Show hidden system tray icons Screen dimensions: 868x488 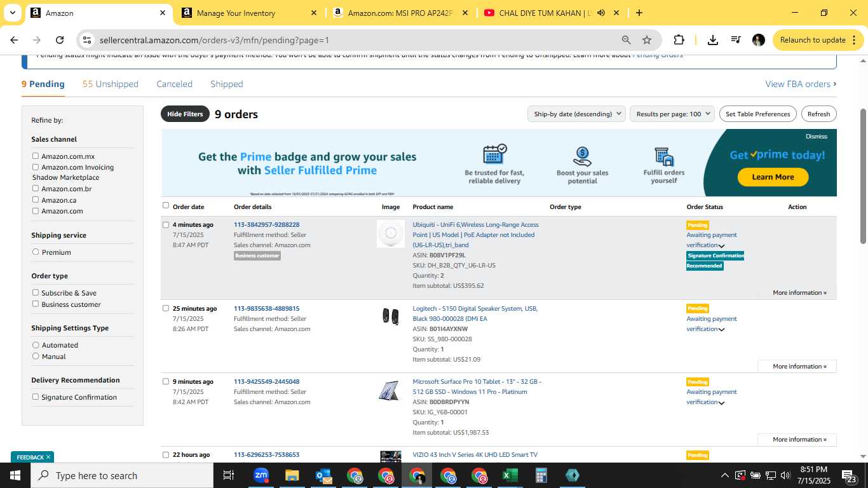point(724,475)
